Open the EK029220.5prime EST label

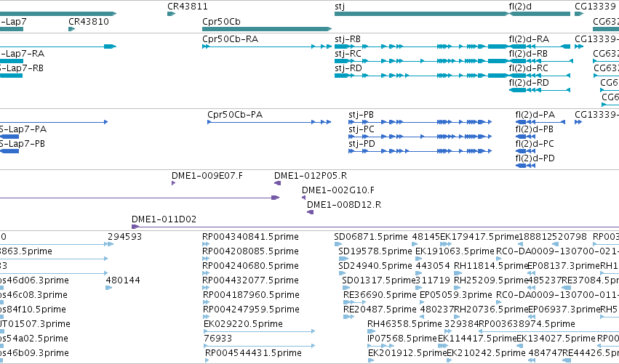click(x=243, y=324)
